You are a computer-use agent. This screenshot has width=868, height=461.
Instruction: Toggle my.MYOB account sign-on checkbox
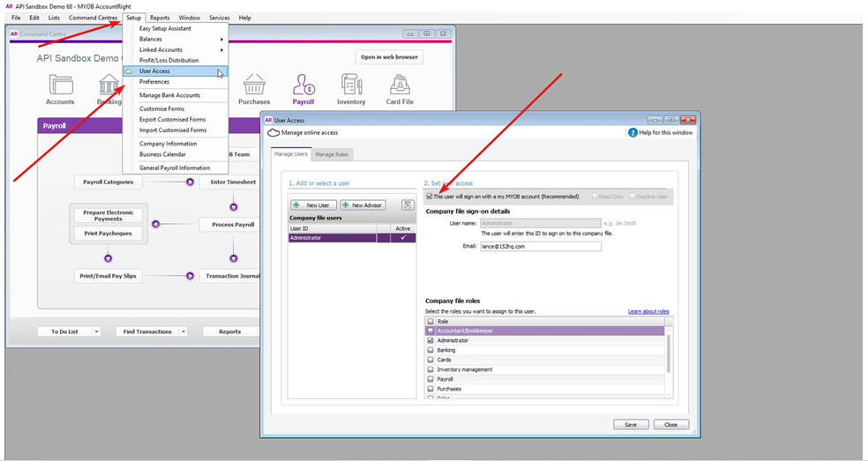[430, 197]
